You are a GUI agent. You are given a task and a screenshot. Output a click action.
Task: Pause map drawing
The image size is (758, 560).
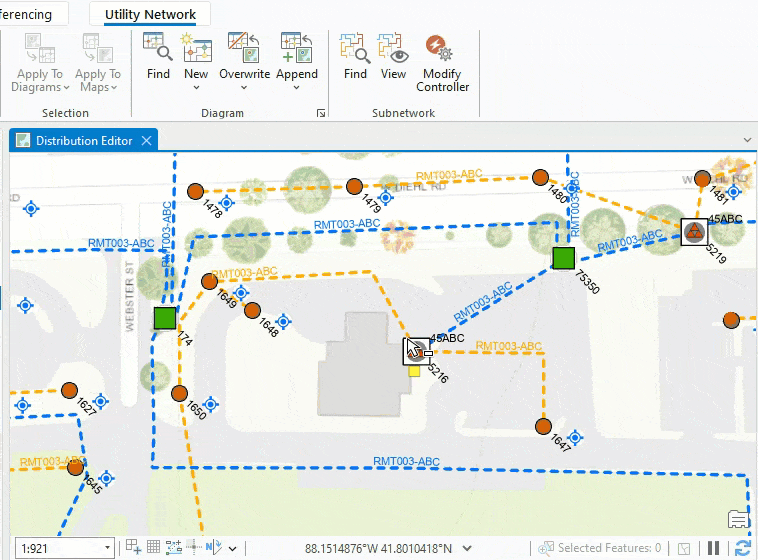[x=714, y=548]
